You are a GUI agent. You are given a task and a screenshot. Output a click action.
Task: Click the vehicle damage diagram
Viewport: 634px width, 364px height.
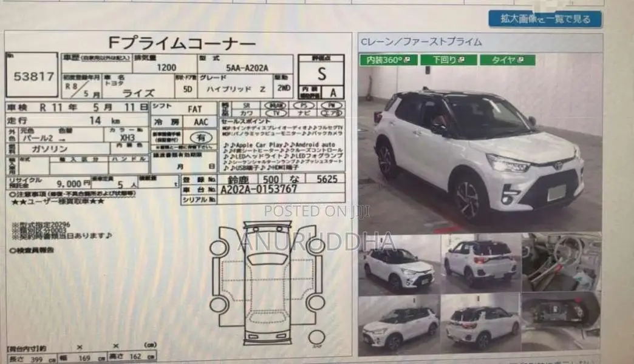click(267, 283)
